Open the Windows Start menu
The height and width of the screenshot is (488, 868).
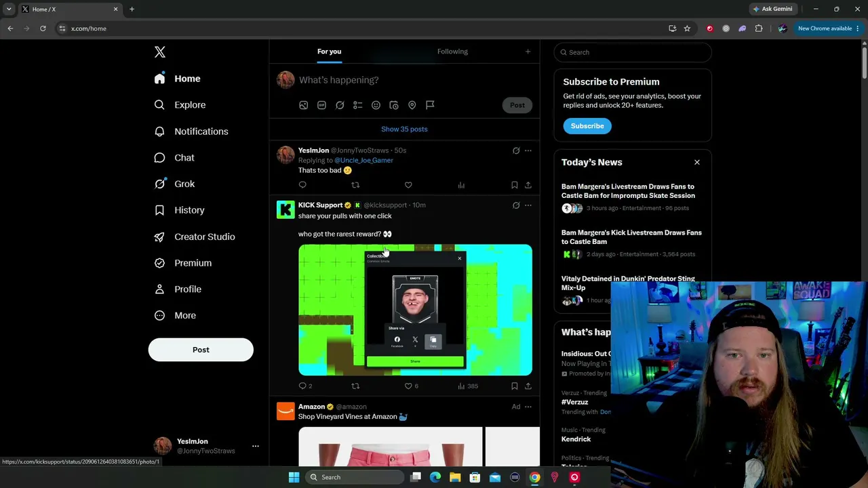coord(294,477)
